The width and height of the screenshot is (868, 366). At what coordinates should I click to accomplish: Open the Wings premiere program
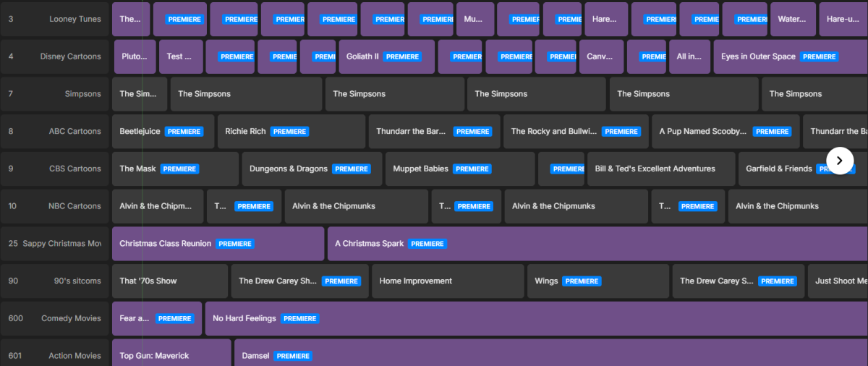(598, 281)
